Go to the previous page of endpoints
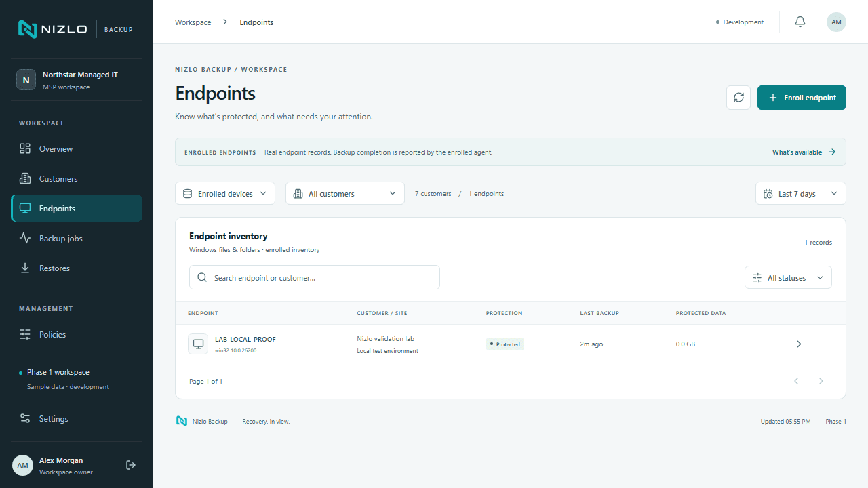This screenshot has height=488, width=868. pos(796,381)
